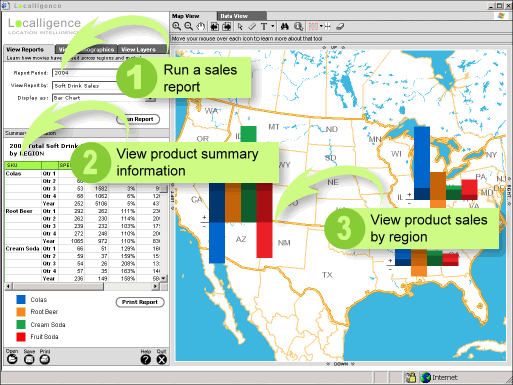Expand the rectangle selection tool dropdown

pos(321,26)
